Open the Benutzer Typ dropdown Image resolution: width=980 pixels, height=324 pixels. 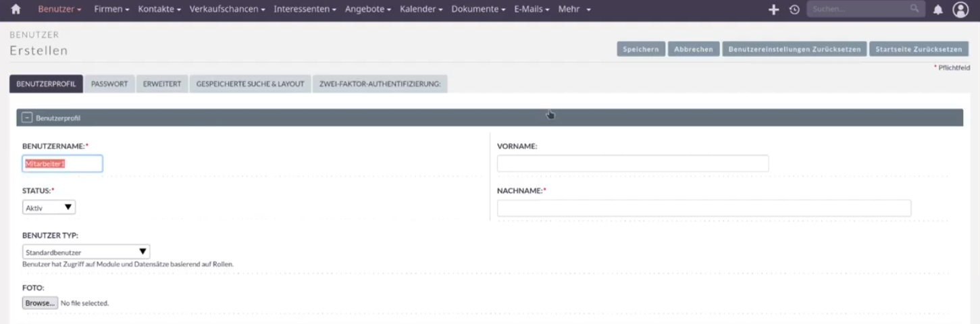[x=86, y=252]
